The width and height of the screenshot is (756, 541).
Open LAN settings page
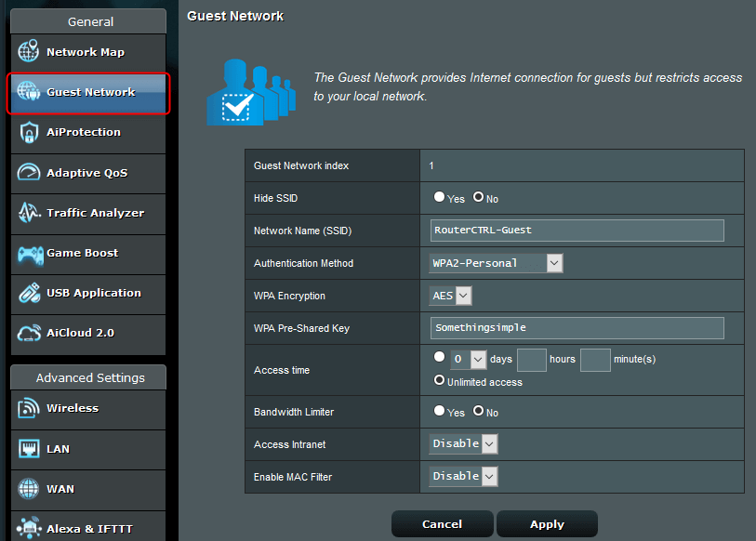click(x=88, y=450)
